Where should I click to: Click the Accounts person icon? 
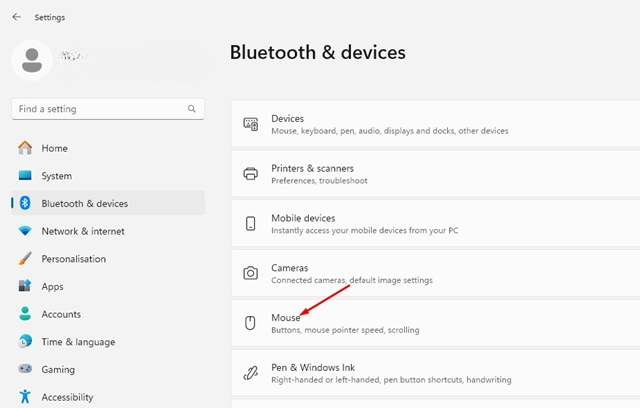pyautogui.click(x=25, y=313)
